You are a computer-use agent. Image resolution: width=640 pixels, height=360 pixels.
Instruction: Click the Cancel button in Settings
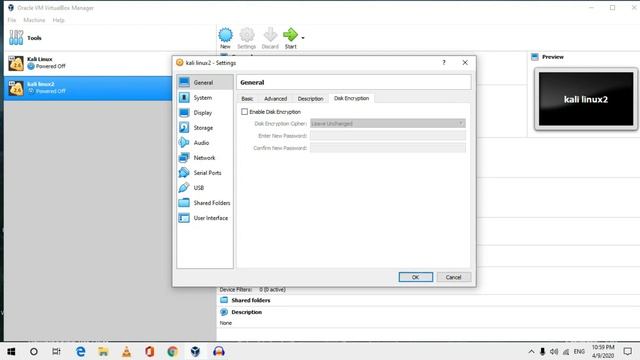[453, 277]
